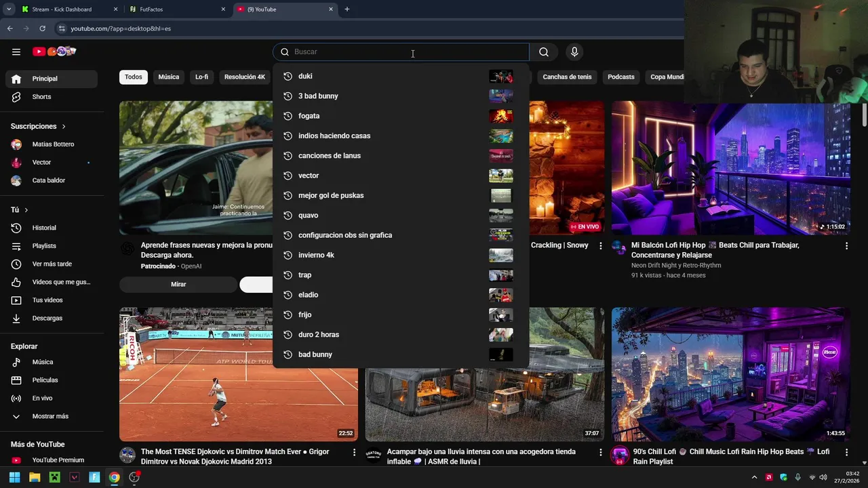The image size is (868, 488).
Task: Select the Todos filter chip
Action: pyautogui.click(x=134, y=77)
